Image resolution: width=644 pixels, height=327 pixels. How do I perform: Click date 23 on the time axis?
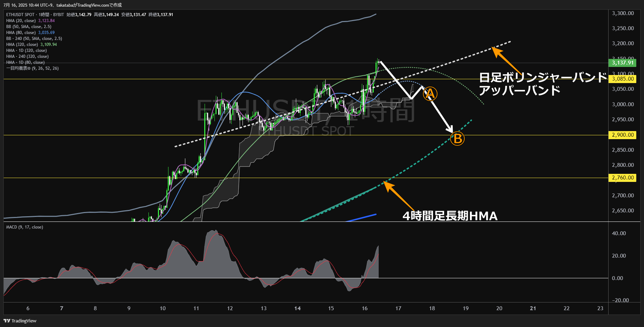coord(600,308)
